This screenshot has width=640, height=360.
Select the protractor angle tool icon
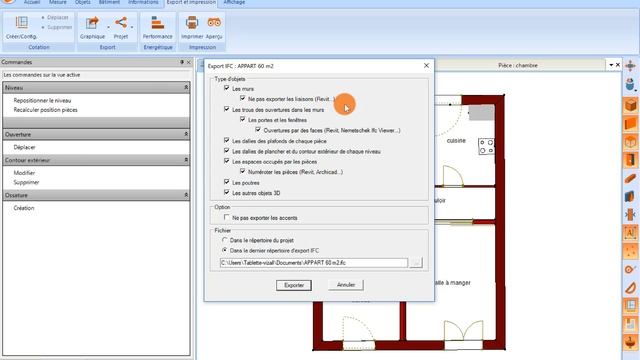click(x=630, y=288)
